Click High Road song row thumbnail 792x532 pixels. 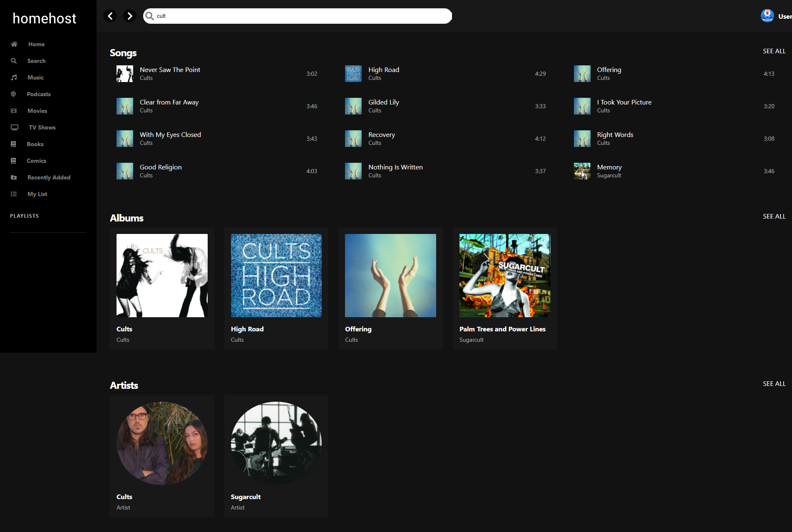click(353, 74)
